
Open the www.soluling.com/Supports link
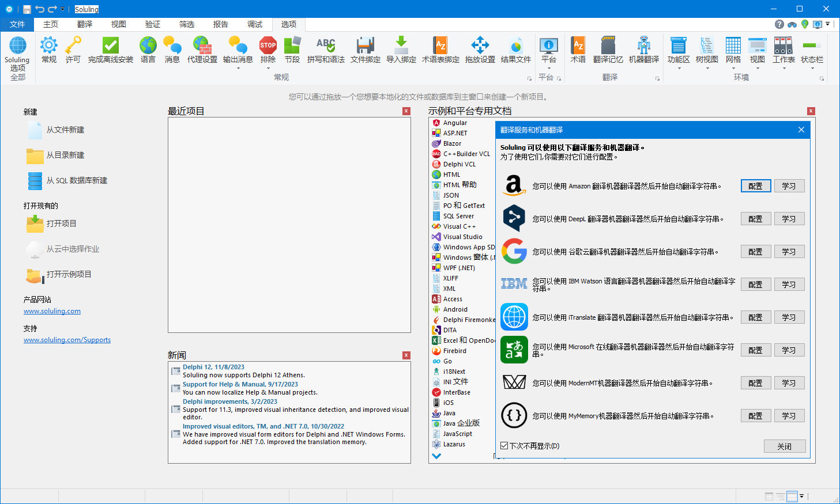(67, 340)
